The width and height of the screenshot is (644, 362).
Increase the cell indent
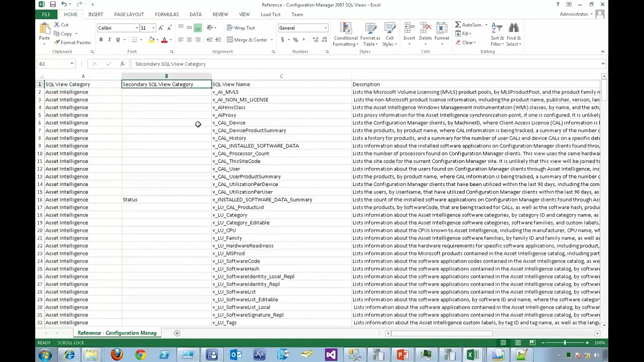pos(218,40)
